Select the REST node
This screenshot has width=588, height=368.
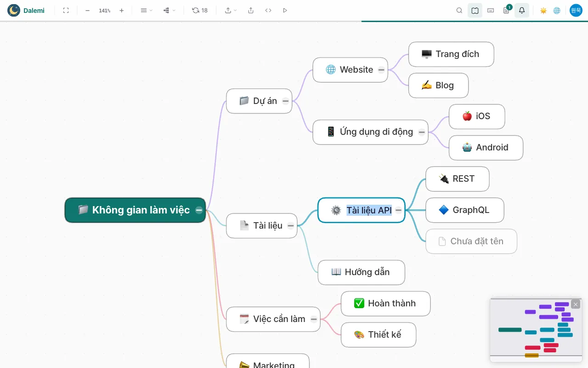click(x=457, y=179)
